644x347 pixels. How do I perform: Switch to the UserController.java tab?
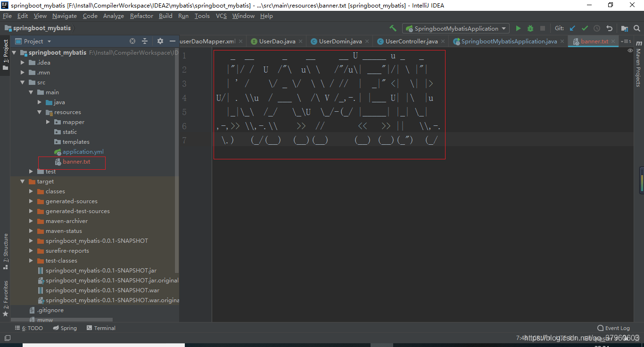coord(411,41)
